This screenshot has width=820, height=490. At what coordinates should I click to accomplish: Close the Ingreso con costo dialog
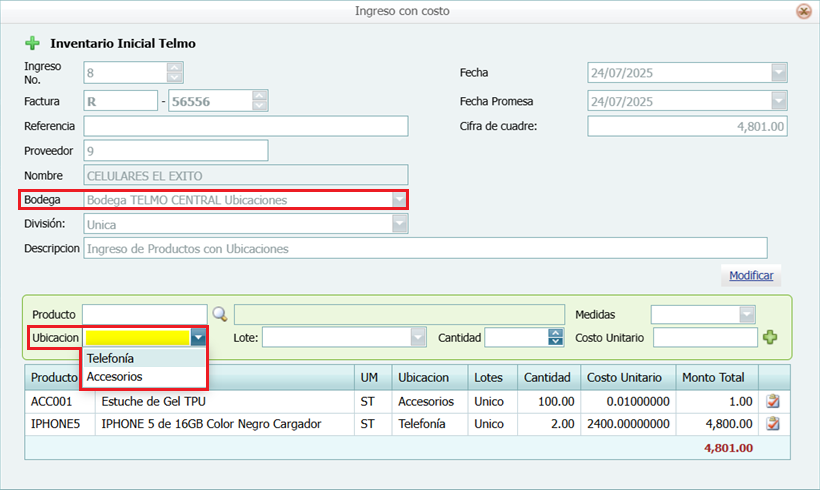coord(803,11)
